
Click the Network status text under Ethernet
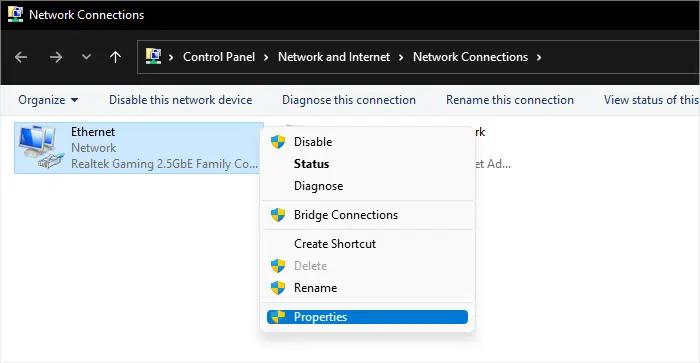(x=93, y=148)
